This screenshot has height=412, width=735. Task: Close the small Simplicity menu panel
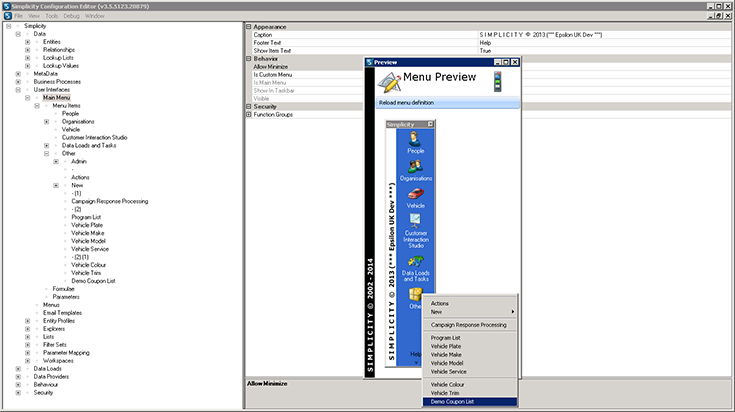430,124
